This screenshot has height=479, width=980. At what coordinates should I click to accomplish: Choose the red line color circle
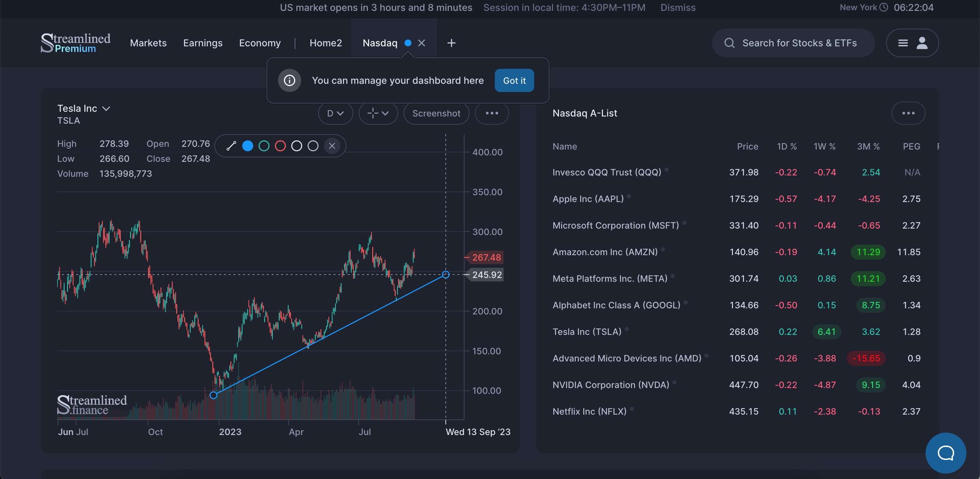click(x=280, y=146)
